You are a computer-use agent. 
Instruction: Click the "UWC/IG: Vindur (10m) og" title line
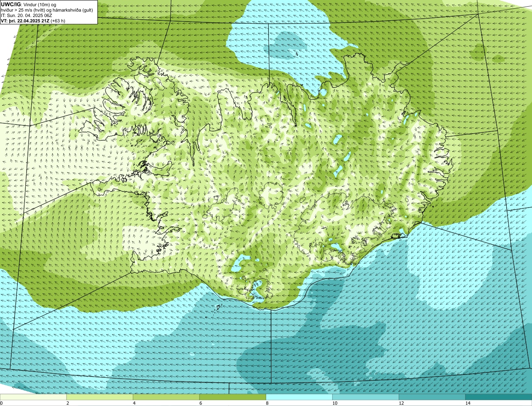coord(28,5)
